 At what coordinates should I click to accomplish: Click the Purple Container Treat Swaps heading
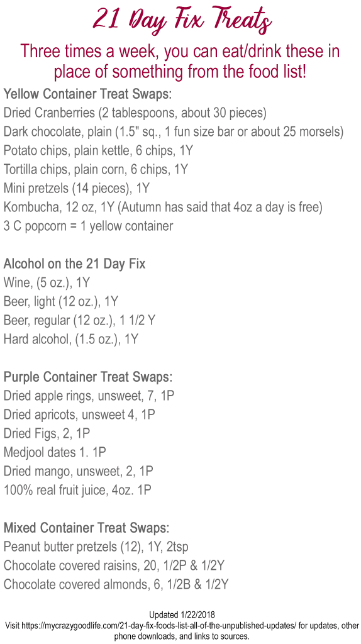(88, 377)
